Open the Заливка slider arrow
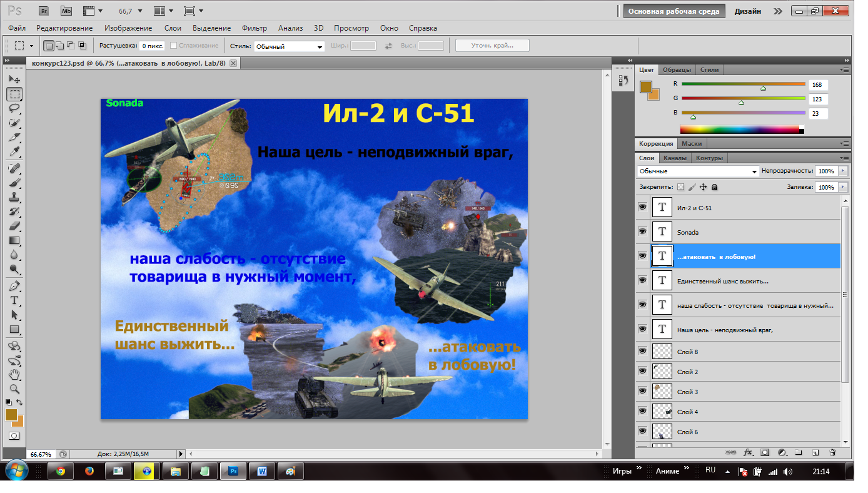Viewport: 868px width, 493px height. (x=843, y=187)
